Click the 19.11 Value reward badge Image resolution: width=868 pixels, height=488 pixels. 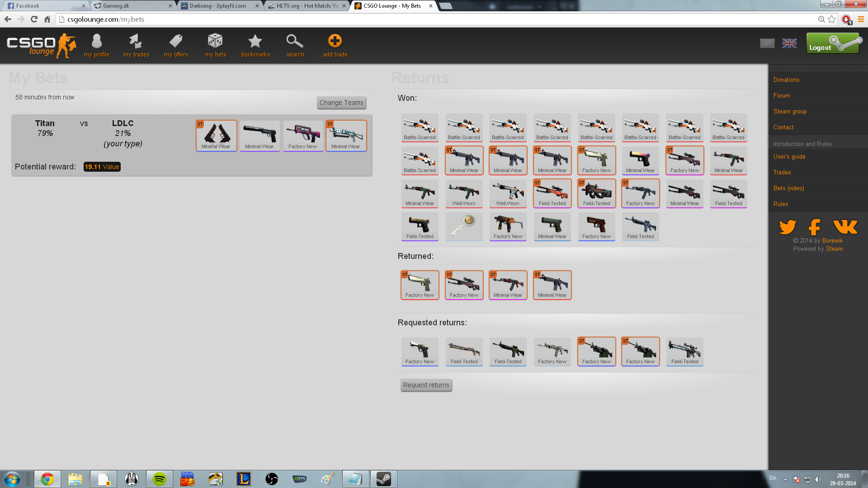point(102,167)
